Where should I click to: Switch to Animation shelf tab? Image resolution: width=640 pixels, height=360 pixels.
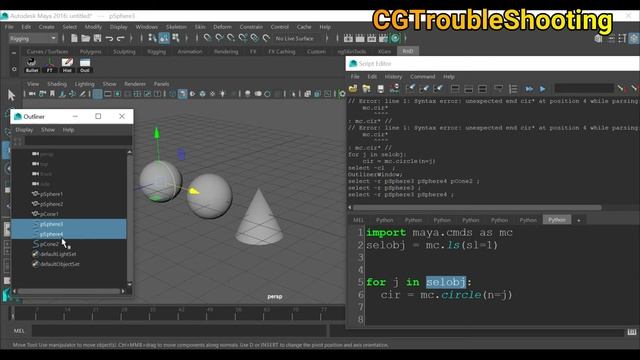coord(190,51)
